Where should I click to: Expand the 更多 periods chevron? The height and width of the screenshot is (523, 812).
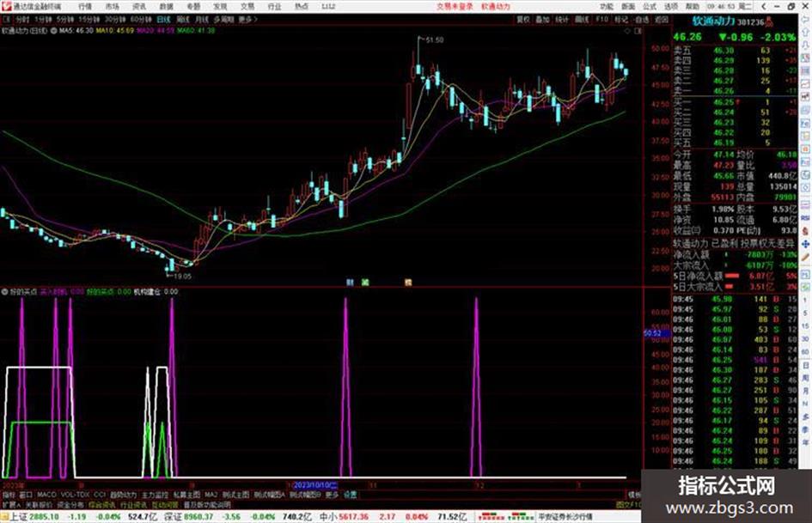pyautogui.click(x=248, y=19)
